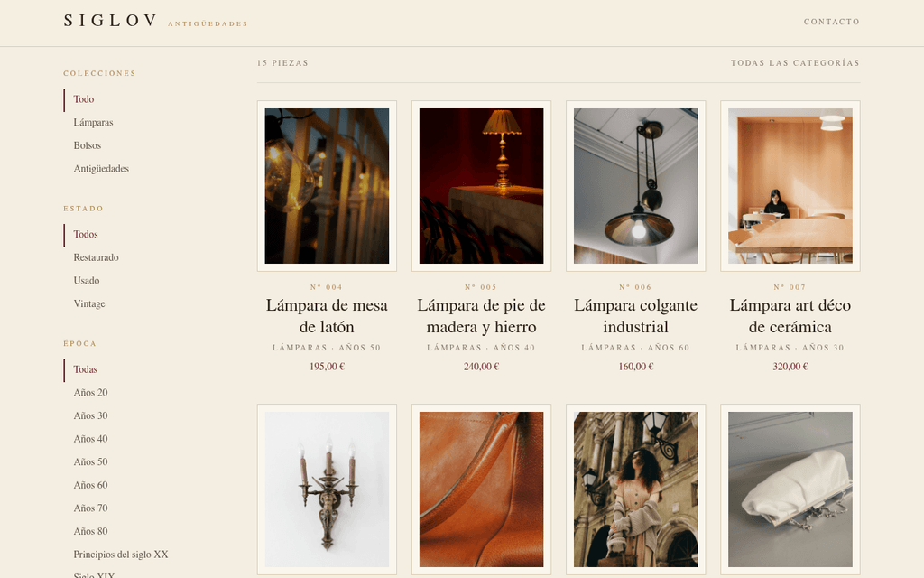Filter collections by Bolsos
The width and height of the screenshot is (924, 578).
88,145
